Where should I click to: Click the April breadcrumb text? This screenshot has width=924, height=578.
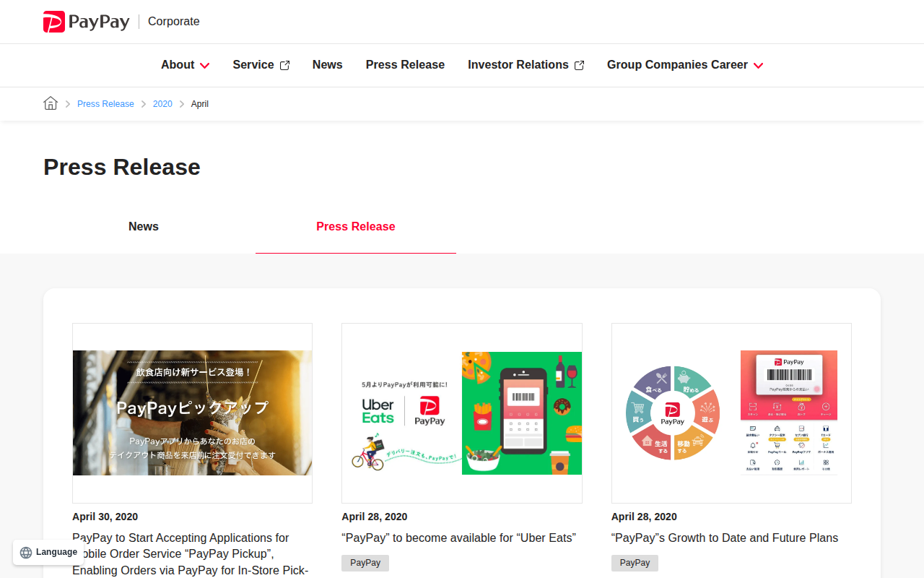pos(200,104)
